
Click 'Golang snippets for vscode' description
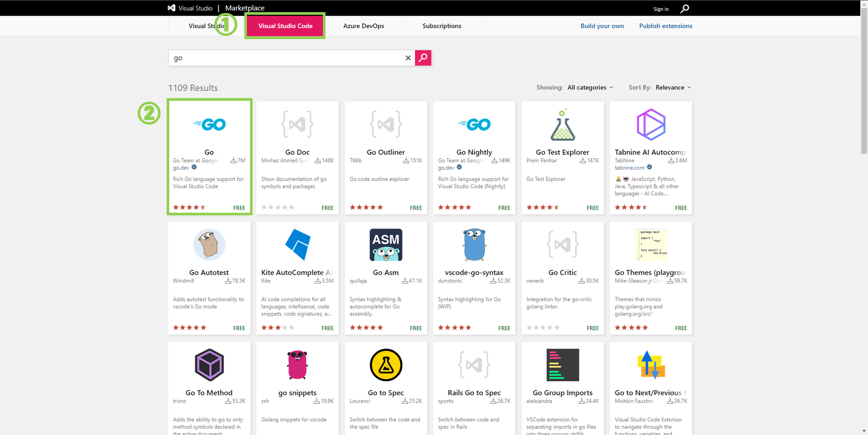(x=294, y=420)
